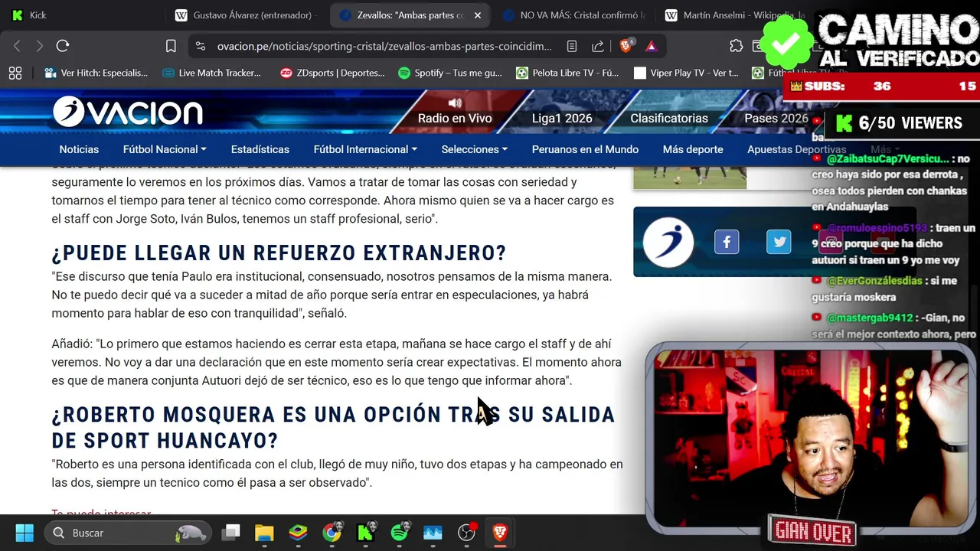Image resolution: width=980 pixels, height=551 pixels.
Task: Click the Brave Rewards triangle icon
Action: [651, 46]
